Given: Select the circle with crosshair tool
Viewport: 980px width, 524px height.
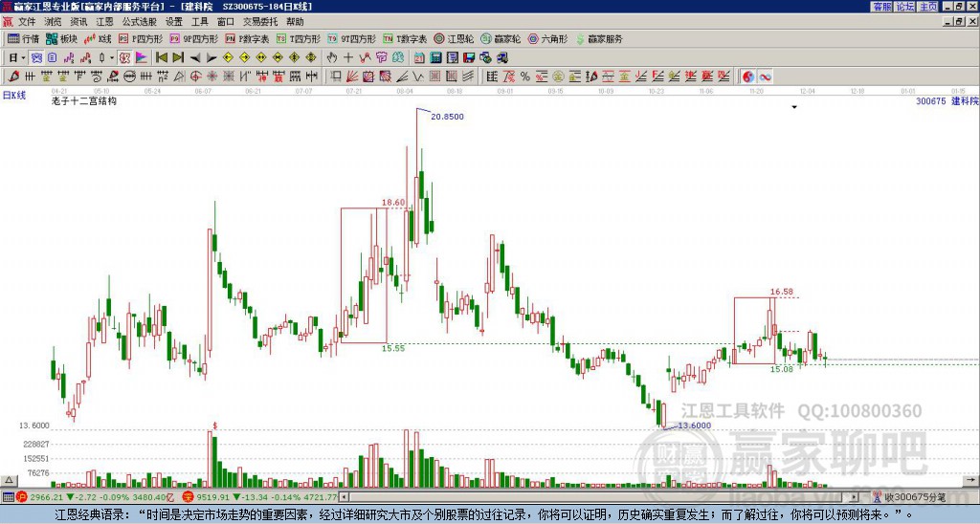Looking at the screenshot, I should [195, 76].
